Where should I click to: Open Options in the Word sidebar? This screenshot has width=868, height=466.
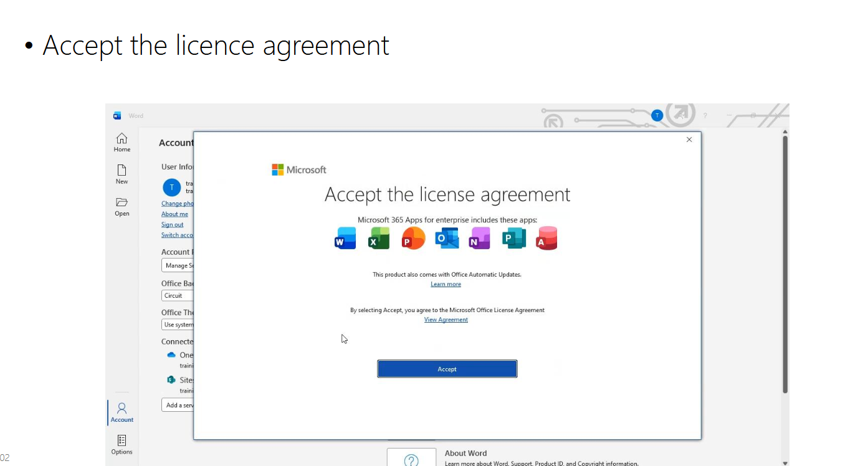[122, 445]
